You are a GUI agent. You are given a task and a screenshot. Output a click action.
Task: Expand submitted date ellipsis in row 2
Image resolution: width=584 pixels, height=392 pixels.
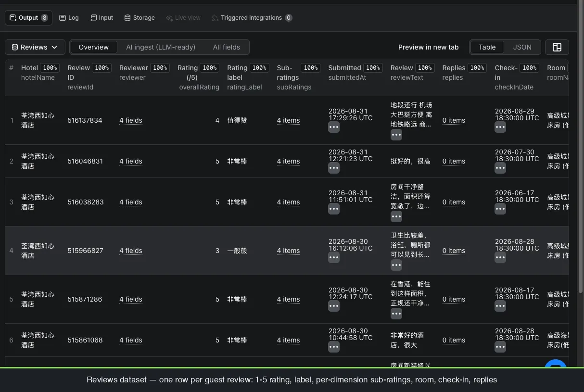tap(334, 168)
